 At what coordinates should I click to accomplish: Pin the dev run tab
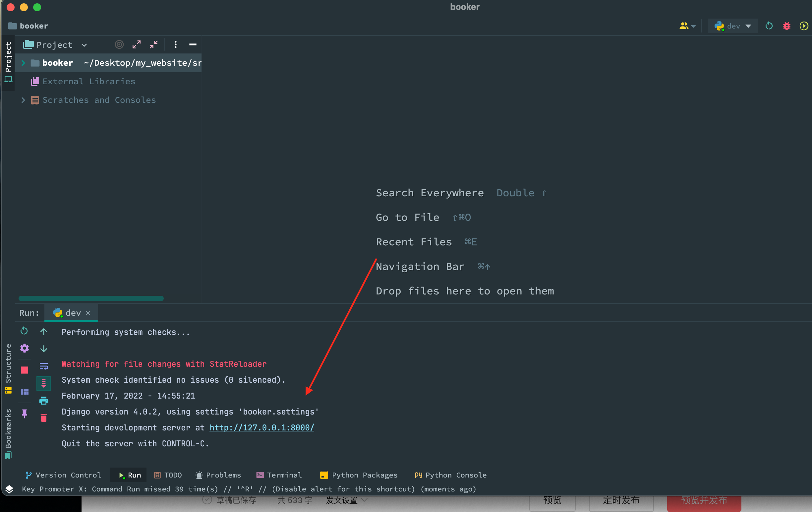coord(25,413)
